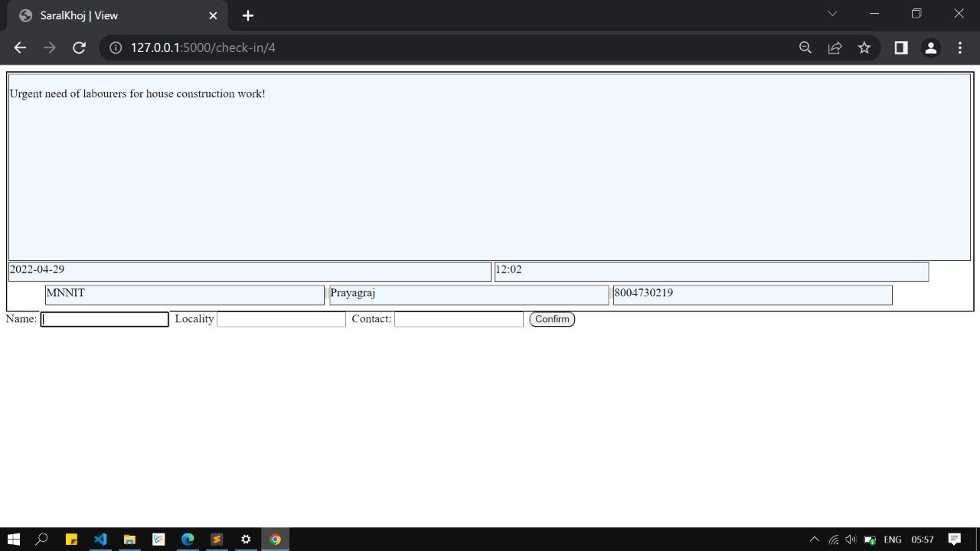Open the clock showing 05:57
Viewport: 980px width, 551px height.
(923, 540)
